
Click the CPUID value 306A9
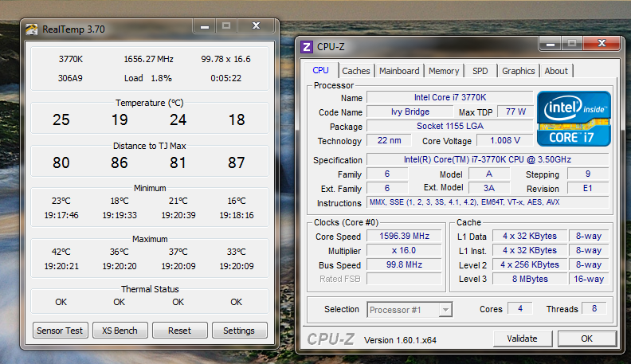(x=70, y=78)
